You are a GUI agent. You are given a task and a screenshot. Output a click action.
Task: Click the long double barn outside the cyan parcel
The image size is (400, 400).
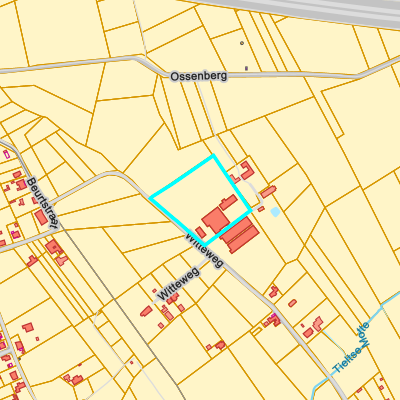[239, 235]
